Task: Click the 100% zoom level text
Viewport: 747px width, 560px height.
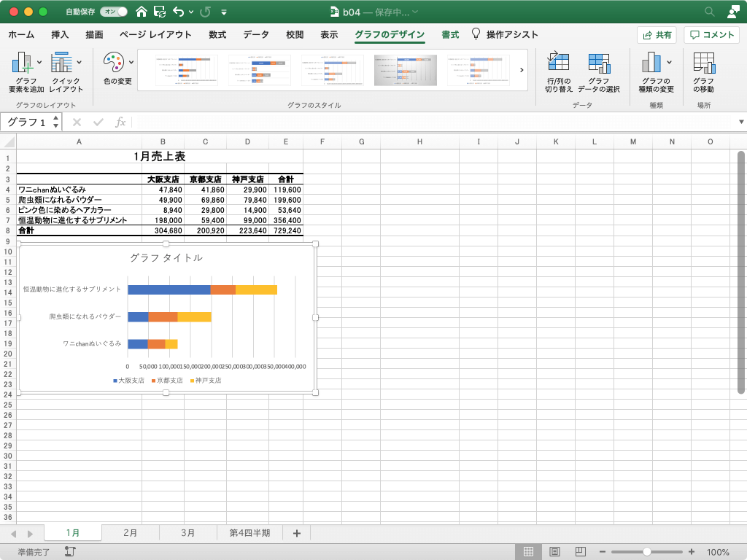Action: coord(718,552)
